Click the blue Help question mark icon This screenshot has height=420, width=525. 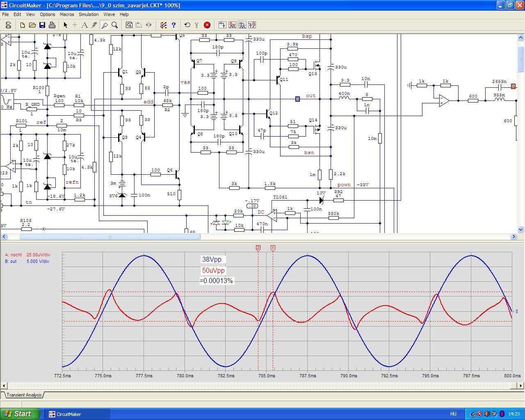[173, 25]
